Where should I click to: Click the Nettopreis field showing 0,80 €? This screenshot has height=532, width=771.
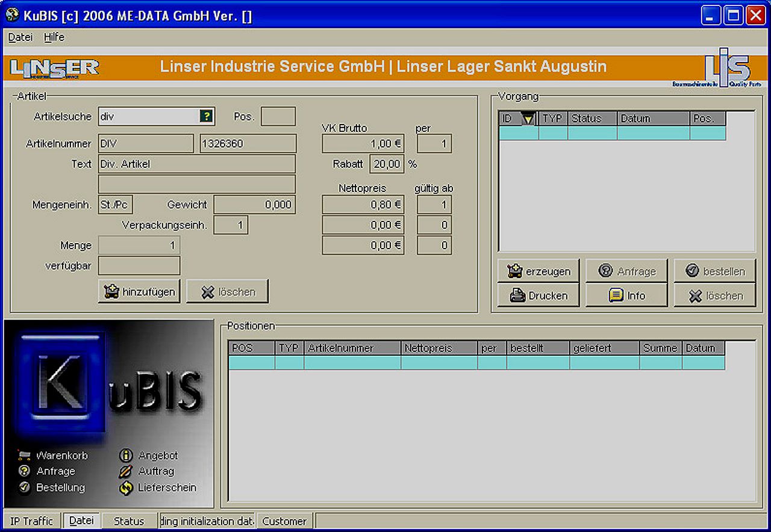tap(363, 205)
